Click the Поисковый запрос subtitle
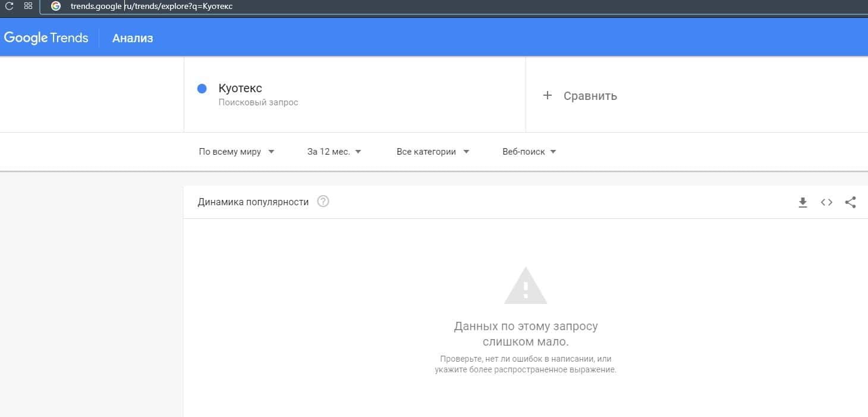Screen dimensions: 868x417 pyautogui.click(x=258, y=102)
